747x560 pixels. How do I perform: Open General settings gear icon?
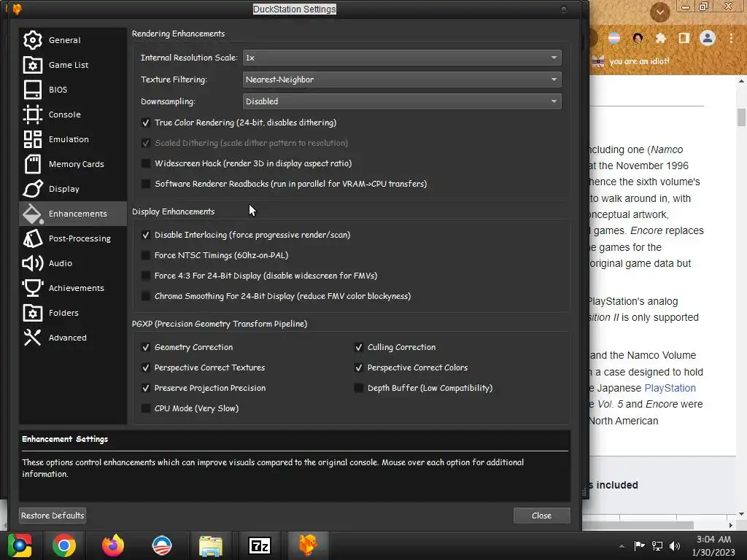pos(32,40)
